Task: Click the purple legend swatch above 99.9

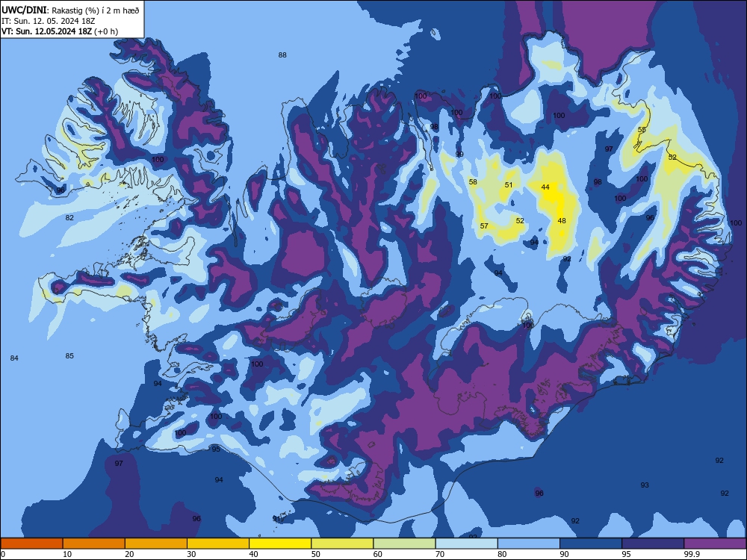Action: (x=716, y=544)
